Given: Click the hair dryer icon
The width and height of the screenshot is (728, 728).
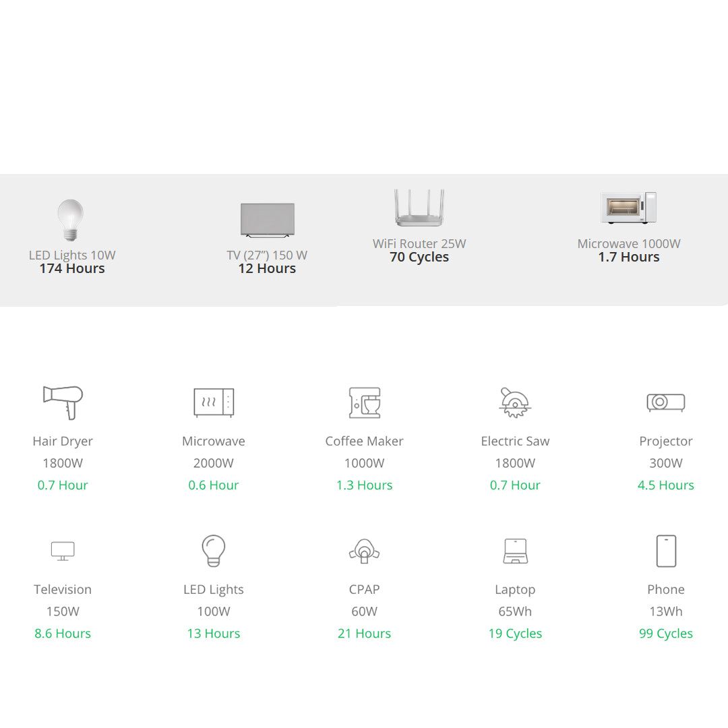Looking at the screenshot, I should point(63,402).
